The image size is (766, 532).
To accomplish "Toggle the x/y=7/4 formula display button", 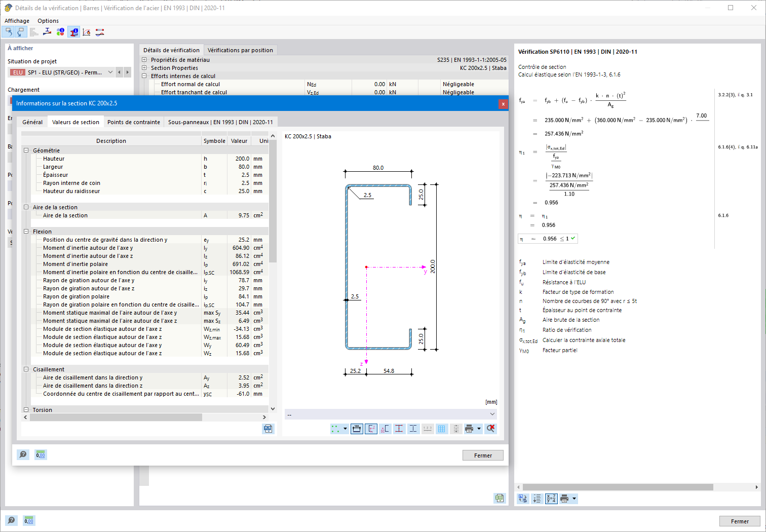I will click(x=551, y=499).
